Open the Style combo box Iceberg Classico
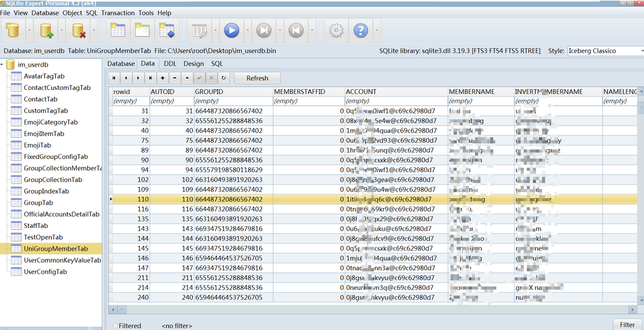Screen dimensions: 644x330 [x=606, y=51]
